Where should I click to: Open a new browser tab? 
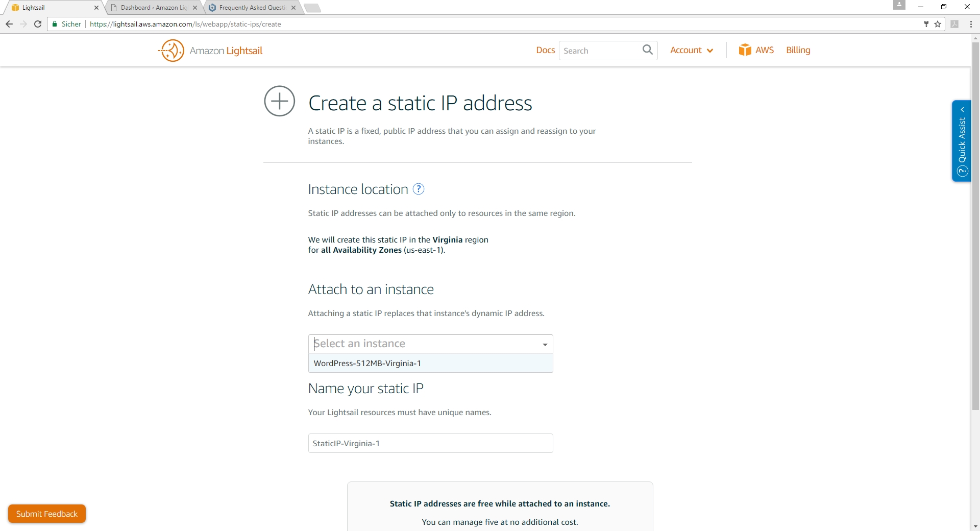[x=312, y=8]
